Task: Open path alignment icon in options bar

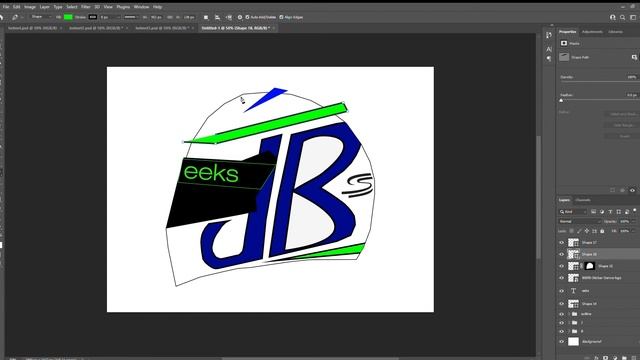Action: pyautogui.click(x=217, y=17)
